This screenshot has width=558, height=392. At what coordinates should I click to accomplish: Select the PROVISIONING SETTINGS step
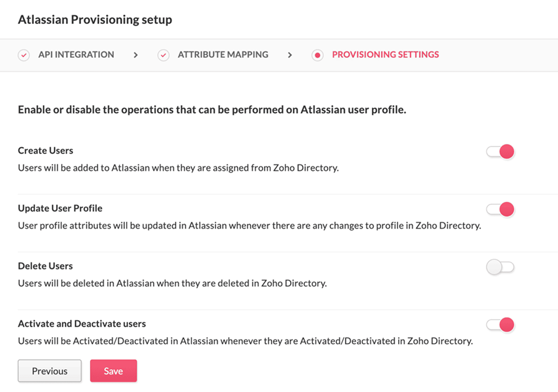385,54
